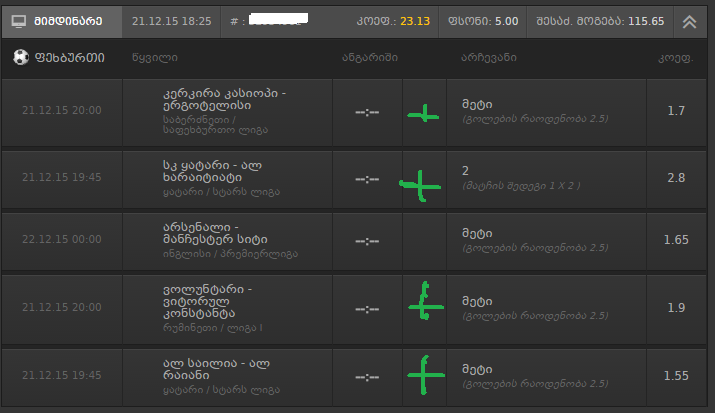This screenshot has width=715, height=413.
Task: Click league label under ალ საილია match
Action: point(221,390)
